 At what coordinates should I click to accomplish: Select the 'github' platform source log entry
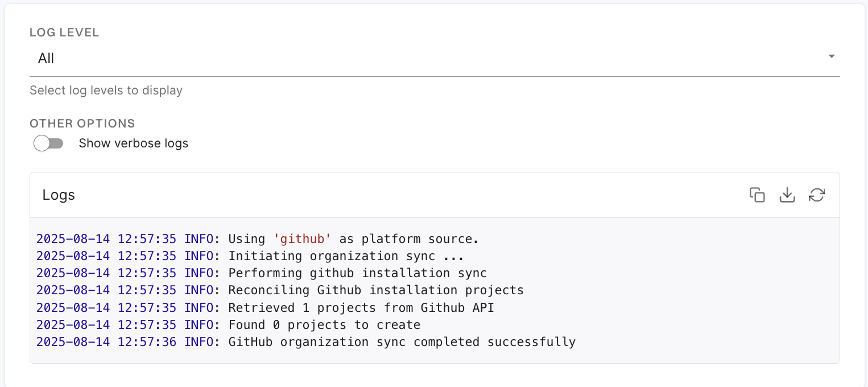(256, 238)
